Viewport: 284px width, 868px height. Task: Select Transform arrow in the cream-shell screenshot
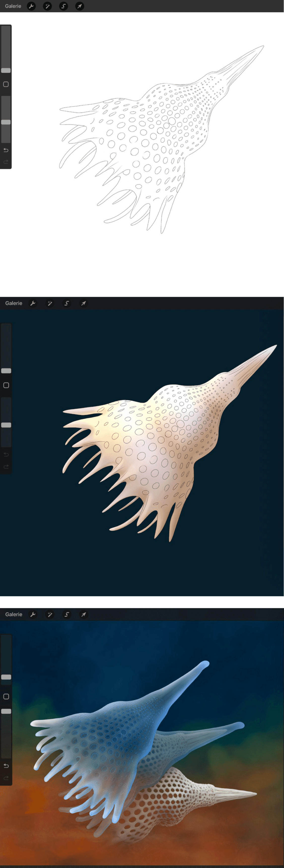(84, 303)
